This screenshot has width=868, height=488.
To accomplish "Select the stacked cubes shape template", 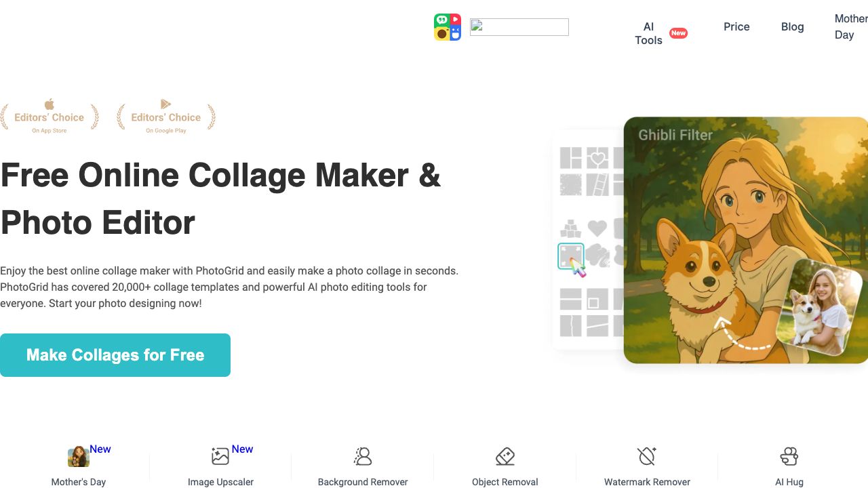I will coord(571,228).
